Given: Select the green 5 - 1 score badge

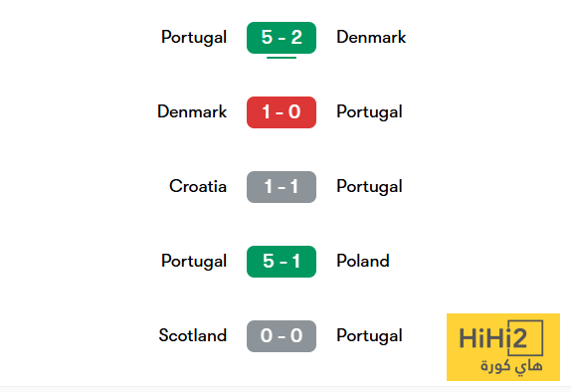Looking at the screenshot, I should coord(282,262).
